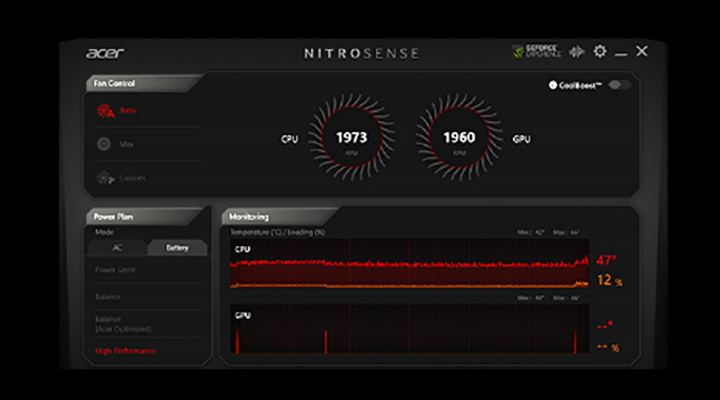This screenshot has width=720, height=400.
Task: Minimize the NitroSense window
Action: click(x=621, y=52)
